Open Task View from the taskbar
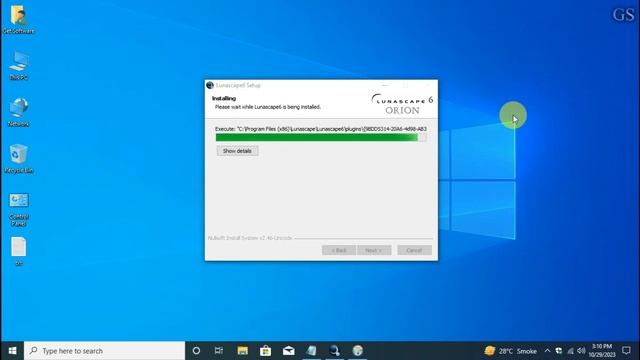Image resolution: width=640 pixels, height=360 pixels. [219, 351]
